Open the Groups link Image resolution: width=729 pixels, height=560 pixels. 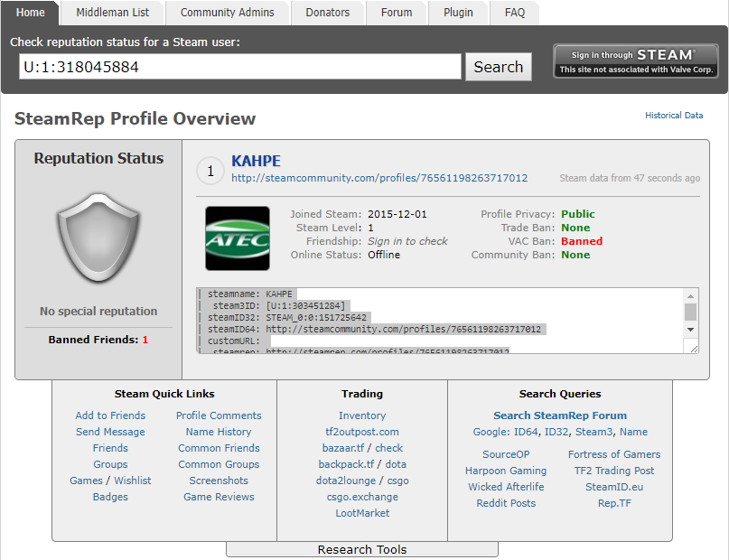point(110,464)
